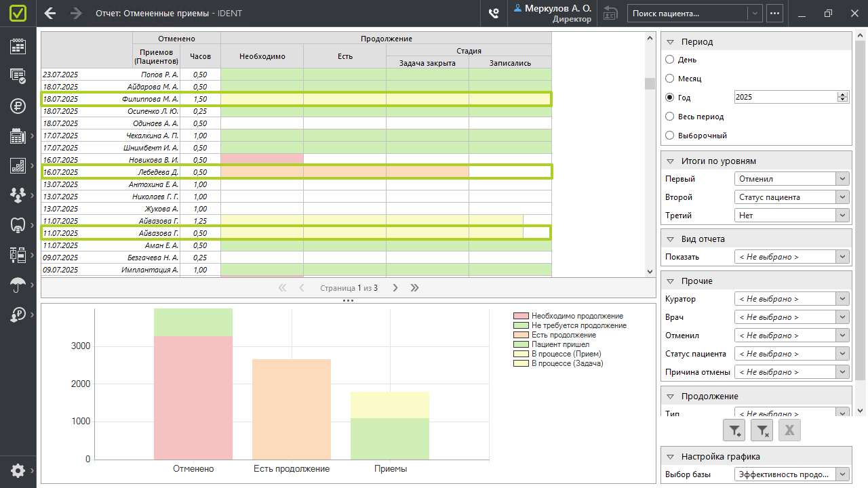
Task: Go back with the left arrow
Action: click(x=50, y=13)
